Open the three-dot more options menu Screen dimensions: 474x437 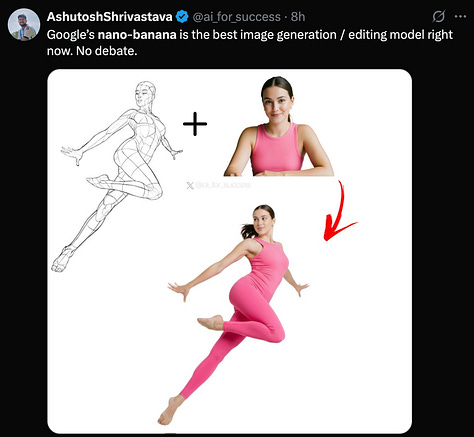[x=460, y=16]
